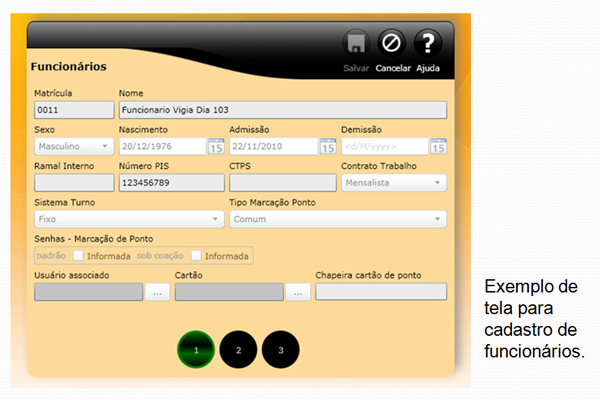
Task: Go to page 2 circle tab
Action: [x=238, y=351]
